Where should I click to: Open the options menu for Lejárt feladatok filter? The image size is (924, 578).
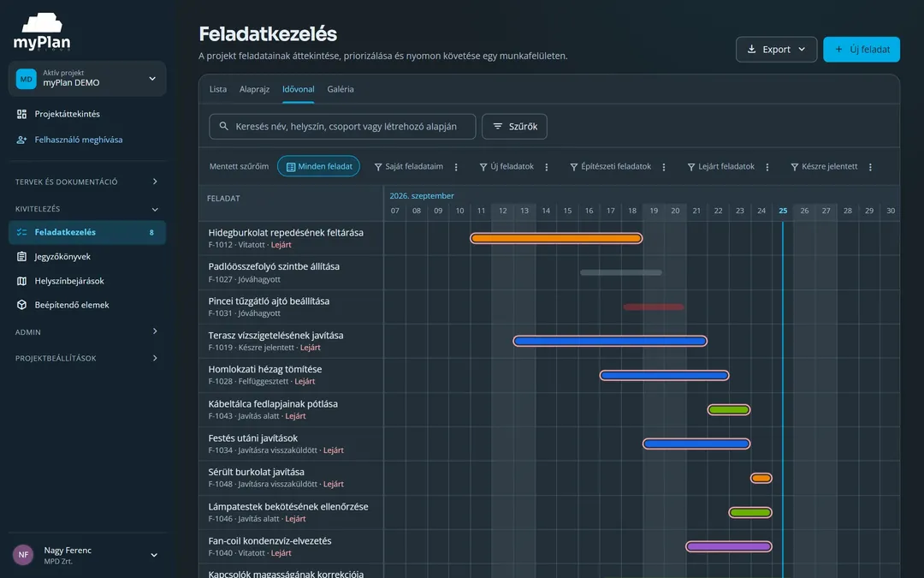767,167
